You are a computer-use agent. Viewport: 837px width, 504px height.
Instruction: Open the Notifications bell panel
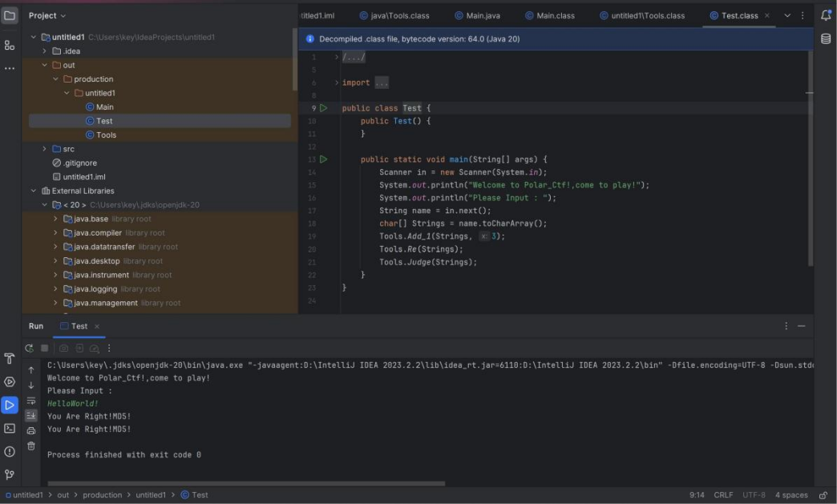click(x=826, y=15)
